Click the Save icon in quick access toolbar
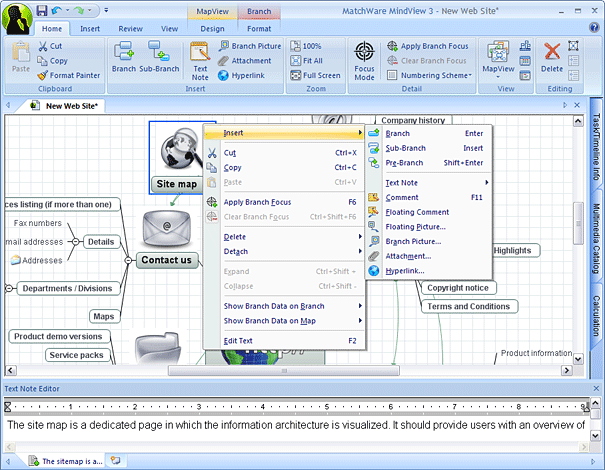This screenshot has height=470, width=605. click(41, 10)
